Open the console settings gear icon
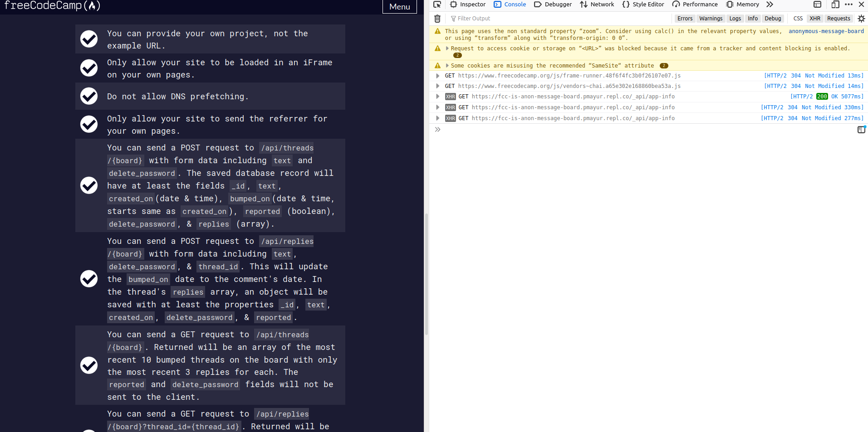The width and height of the screenshot is (868, 432). pyautogui.click(x=861, y=19)
